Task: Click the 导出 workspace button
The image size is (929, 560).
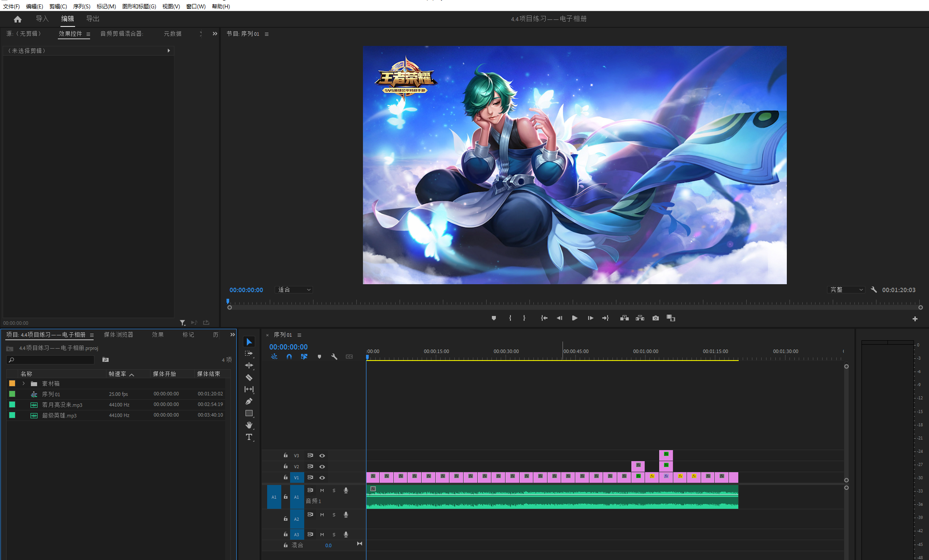Action: pos(93,19)
